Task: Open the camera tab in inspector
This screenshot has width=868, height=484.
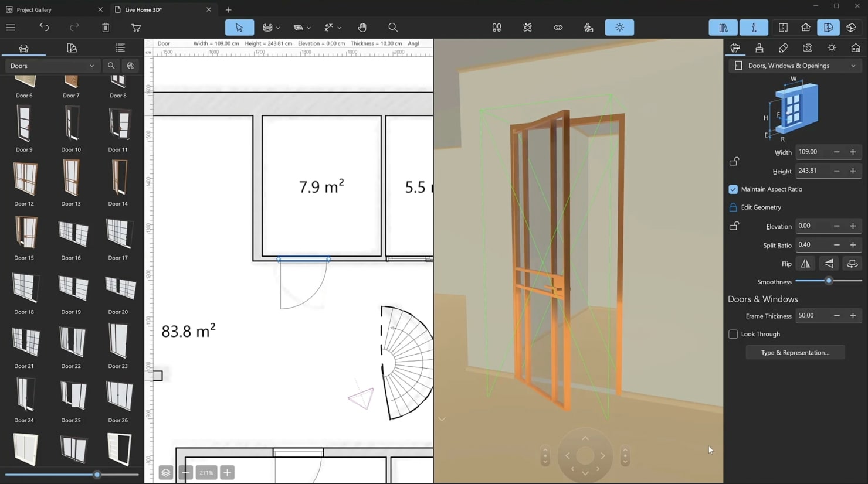Action: pyautogui.click(x=808, y=48)
